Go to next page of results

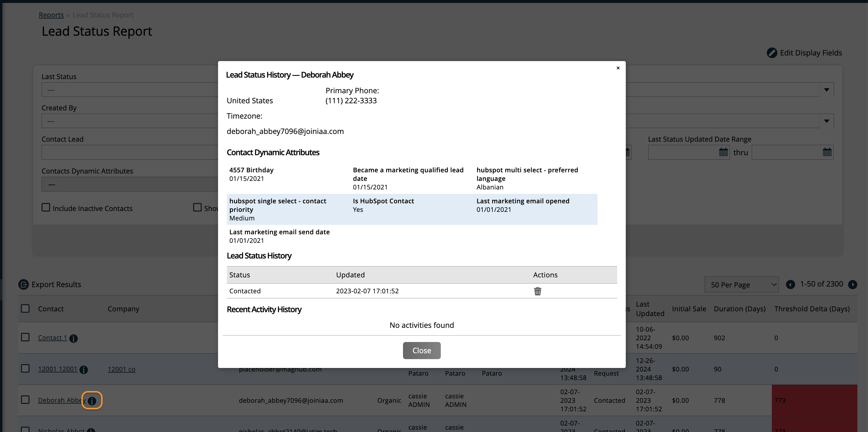pos(852,284)
